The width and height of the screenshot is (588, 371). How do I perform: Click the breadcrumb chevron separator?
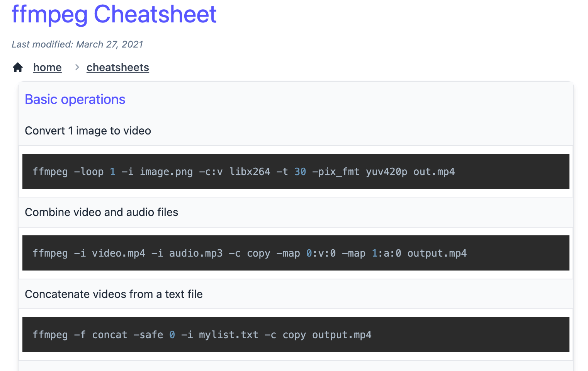pos(77,67)
